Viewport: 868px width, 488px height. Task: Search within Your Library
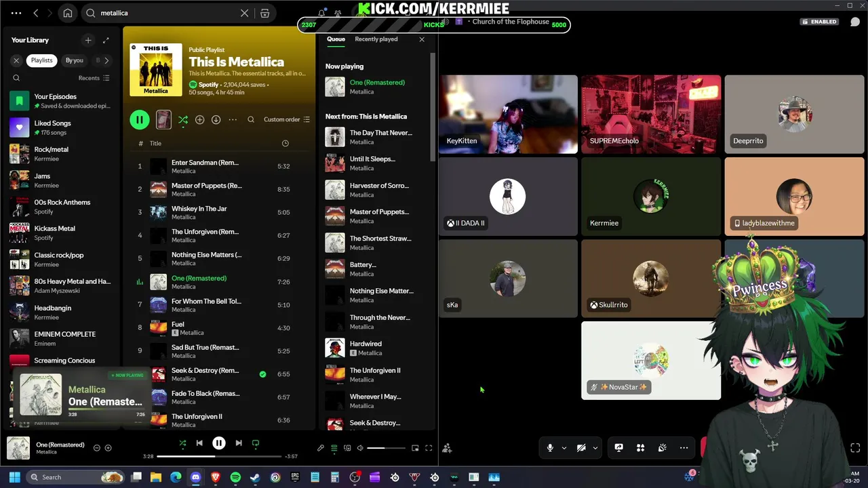click(x=16, y=78)
